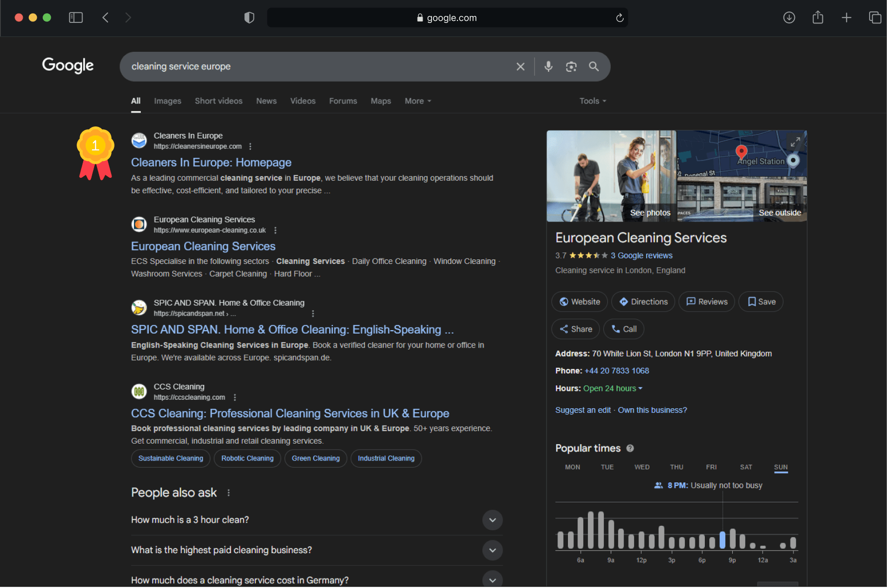Open options menu for SPIC AND SPAN result
Viewport: 887px width, 588px height.
pyautogui.click(x=313, y=314)
